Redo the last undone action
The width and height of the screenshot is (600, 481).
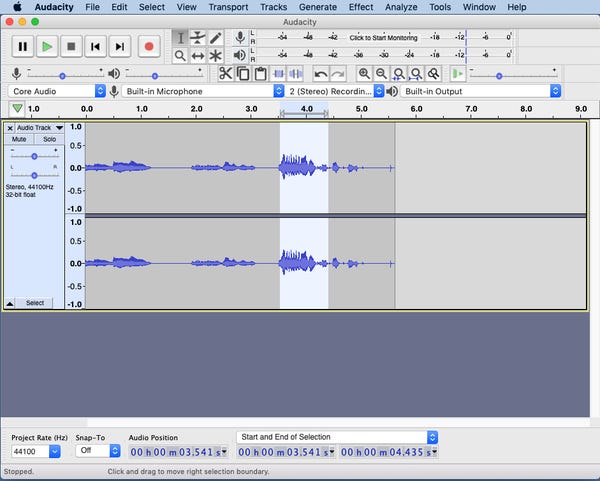click(338, 73)
